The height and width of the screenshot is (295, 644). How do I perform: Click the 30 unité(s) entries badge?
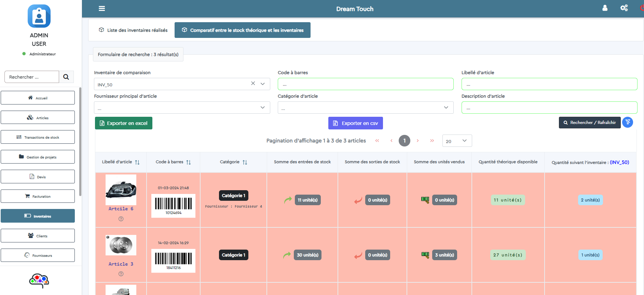(x=307, y=255)
